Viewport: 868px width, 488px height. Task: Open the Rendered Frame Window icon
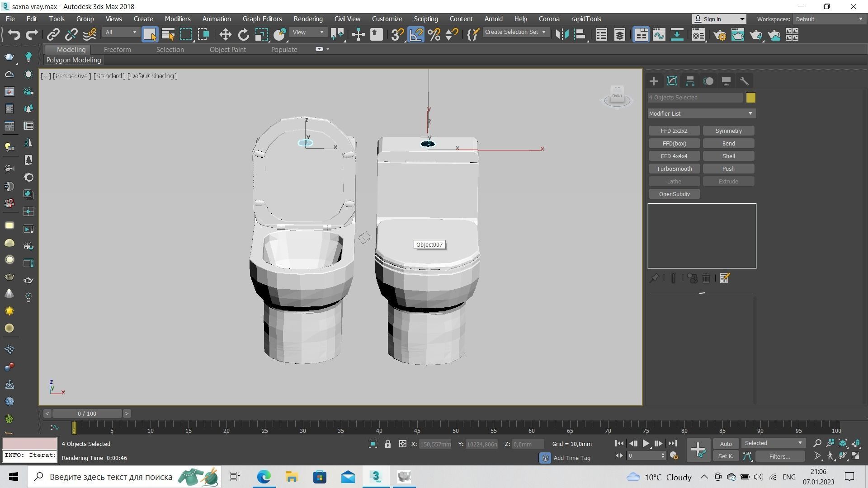coord(738,35)
